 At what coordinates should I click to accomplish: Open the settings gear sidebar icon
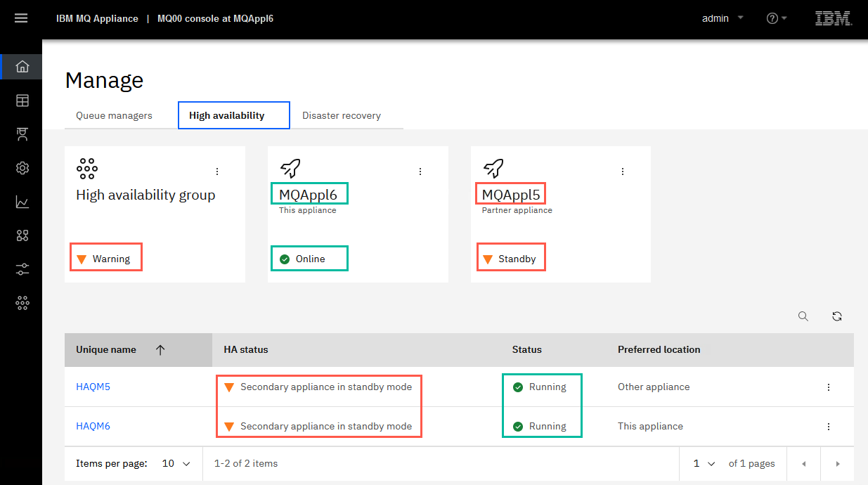click(22, 168)
